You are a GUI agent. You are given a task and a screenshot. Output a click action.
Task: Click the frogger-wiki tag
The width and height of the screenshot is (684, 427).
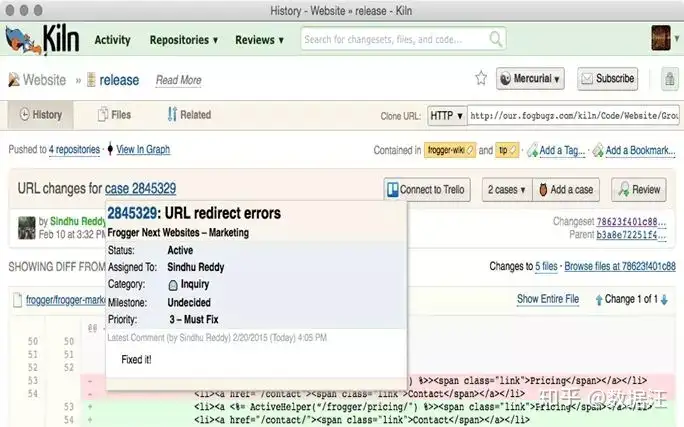pyautogui.click(x=449, y=150)
